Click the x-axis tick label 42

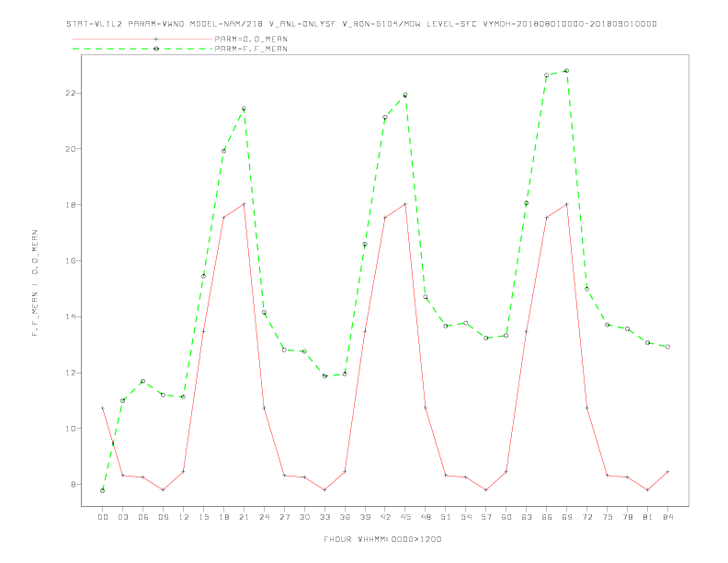pyautogui.click(x=385, y=517)
